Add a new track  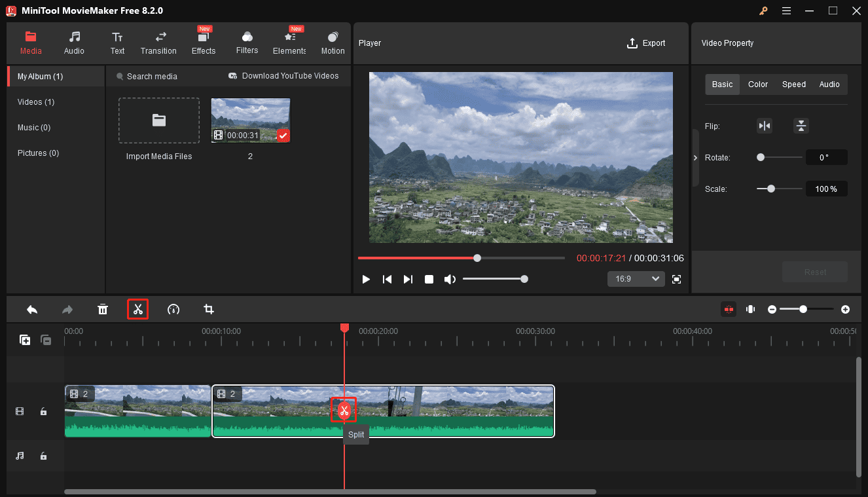pyautogui.click(x=25, y=340)
